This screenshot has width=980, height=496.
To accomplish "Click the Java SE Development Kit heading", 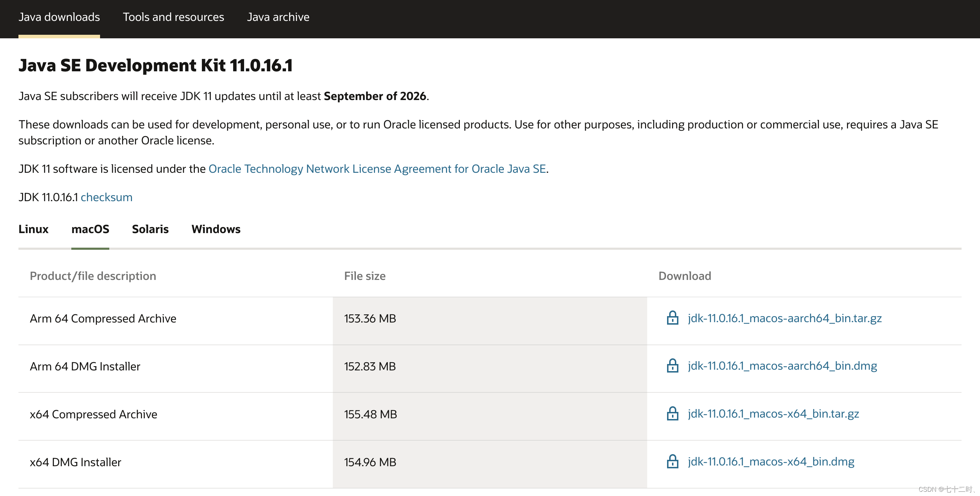I will 155,65.
